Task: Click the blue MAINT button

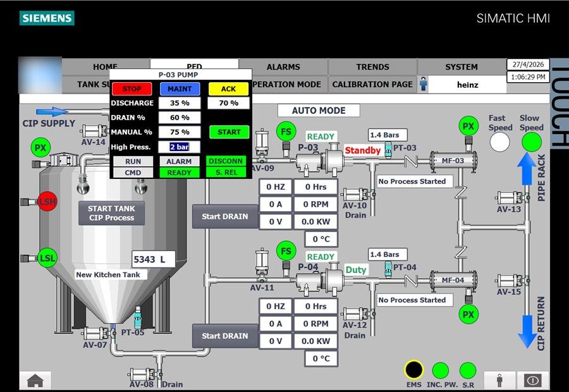Action: 180,89
